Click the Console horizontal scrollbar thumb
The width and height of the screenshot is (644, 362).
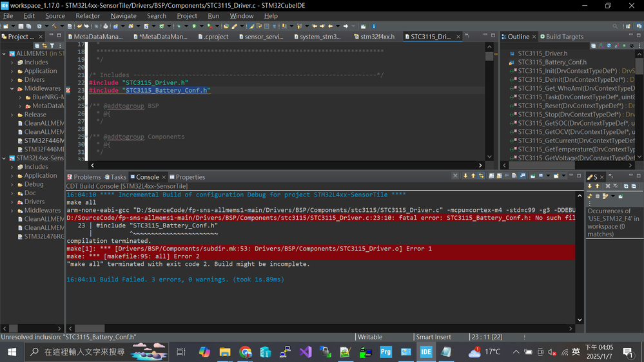pyautogui.click(x=90, y=329)
